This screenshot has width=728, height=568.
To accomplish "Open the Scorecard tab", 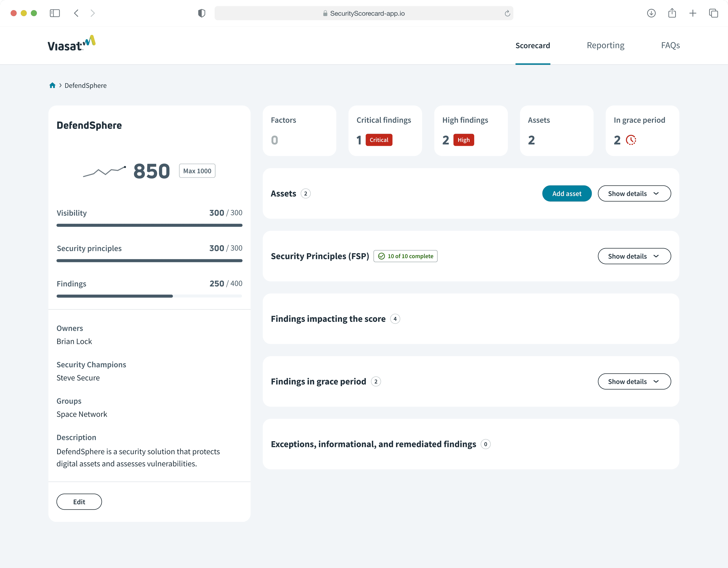I will click(533, 45).
